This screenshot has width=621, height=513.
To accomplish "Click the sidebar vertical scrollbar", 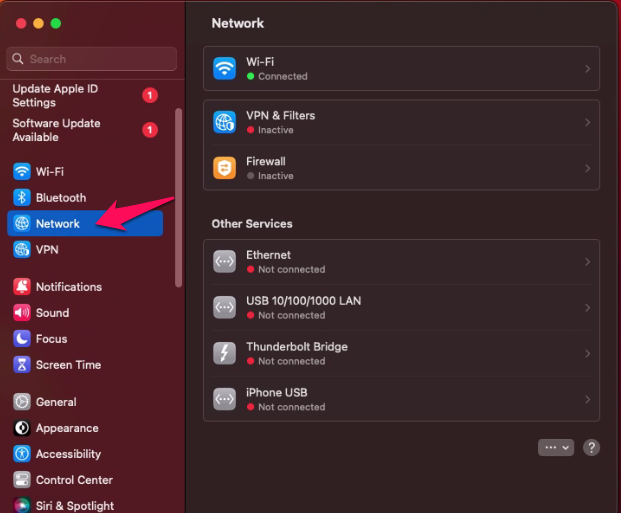I will (x=179, y=197).
